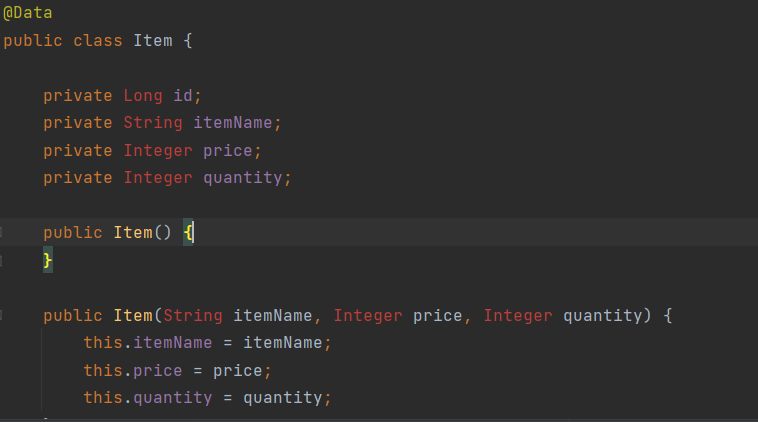The image size is (758, 422).
Task: Click the private keyword on the quantity line
Action: 78,178
